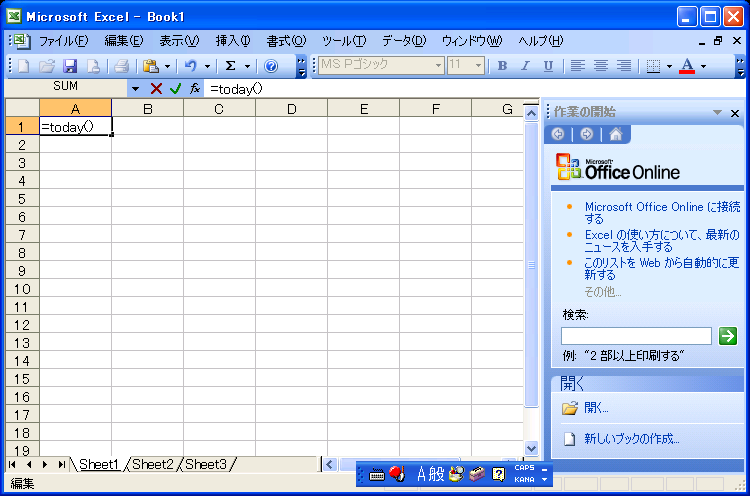Select column C header

[x=219, y=109]
